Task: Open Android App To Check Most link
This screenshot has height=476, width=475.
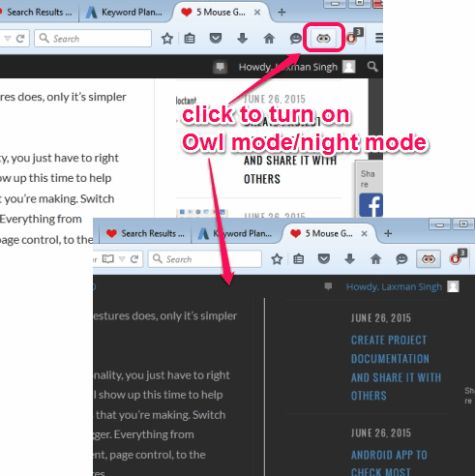Action: click(389, 463)
